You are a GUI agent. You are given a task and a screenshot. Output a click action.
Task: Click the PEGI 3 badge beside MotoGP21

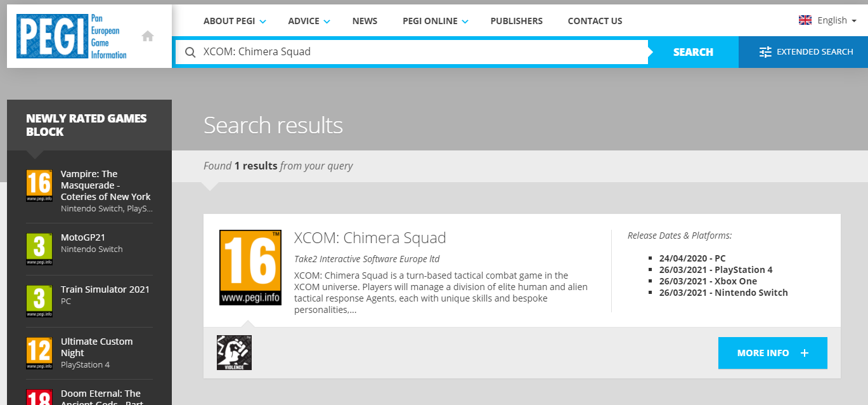click(x=39, y=249)
